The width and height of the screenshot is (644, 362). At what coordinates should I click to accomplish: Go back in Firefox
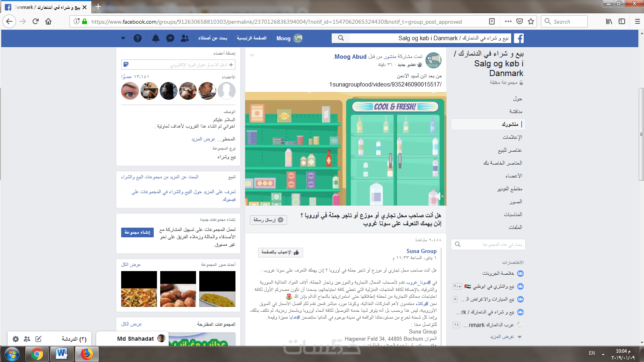(x=9, y=21)
